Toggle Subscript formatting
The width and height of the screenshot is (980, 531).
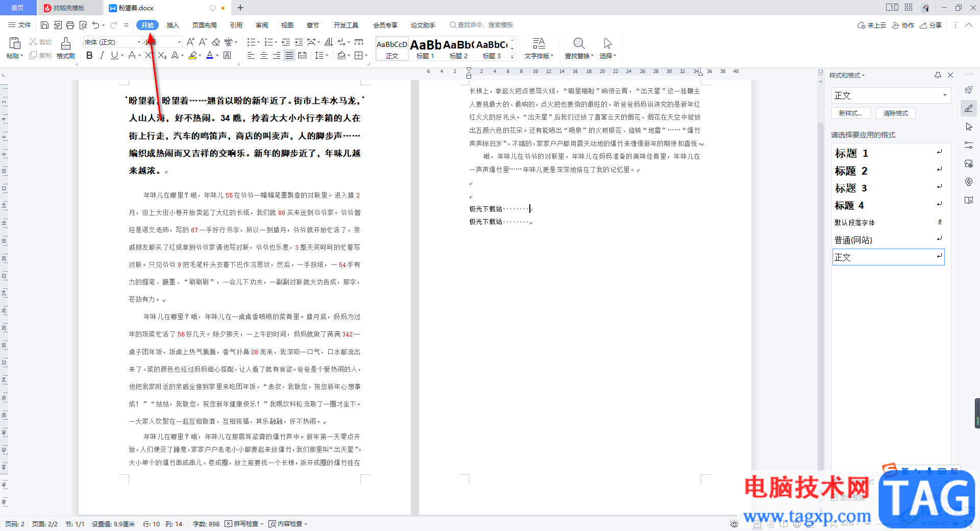tap(162, 55)
